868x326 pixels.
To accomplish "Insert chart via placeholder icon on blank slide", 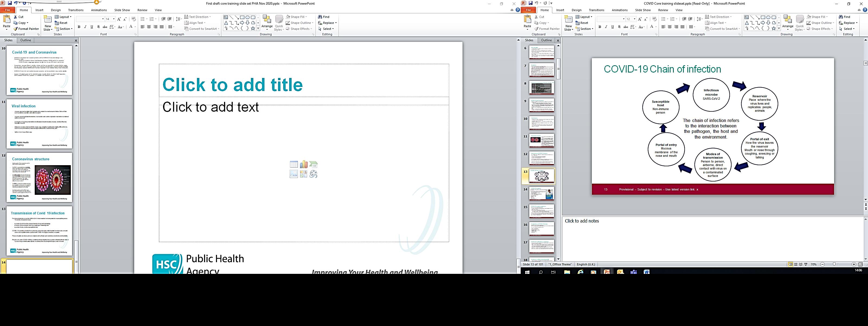I will [304, 164].
